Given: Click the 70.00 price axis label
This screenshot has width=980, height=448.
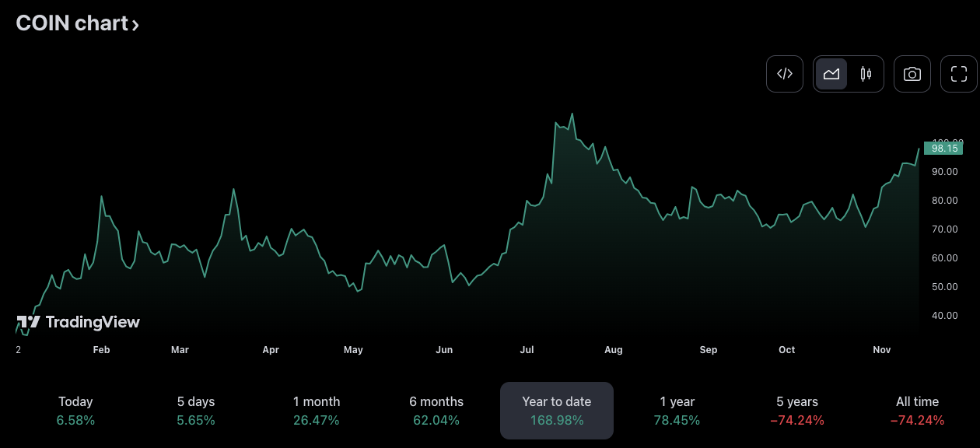Looking at the screenshot, I should click(x=944, y=229).
